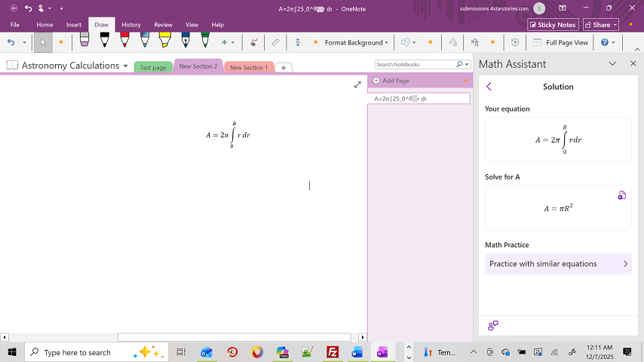Select the black pen swatch
644x362 pixels.
(104, 41)
